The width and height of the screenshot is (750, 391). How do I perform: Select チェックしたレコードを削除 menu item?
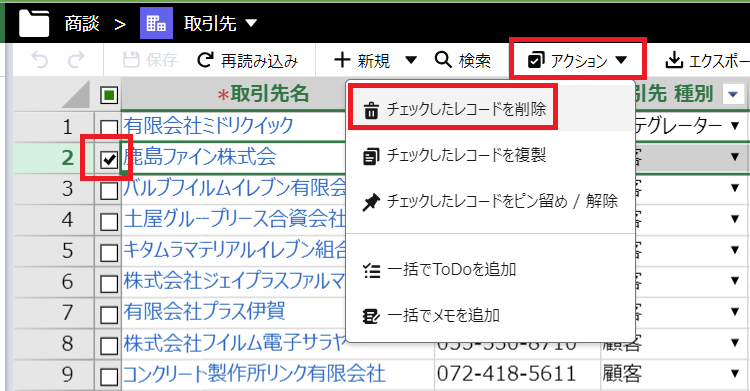coord(490,109)
